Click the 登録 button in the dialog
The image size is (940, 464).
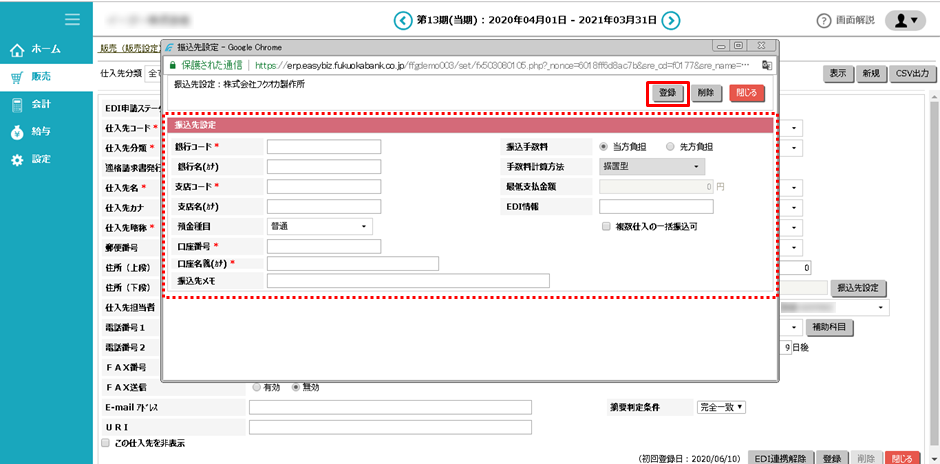(x=667, y=93)
